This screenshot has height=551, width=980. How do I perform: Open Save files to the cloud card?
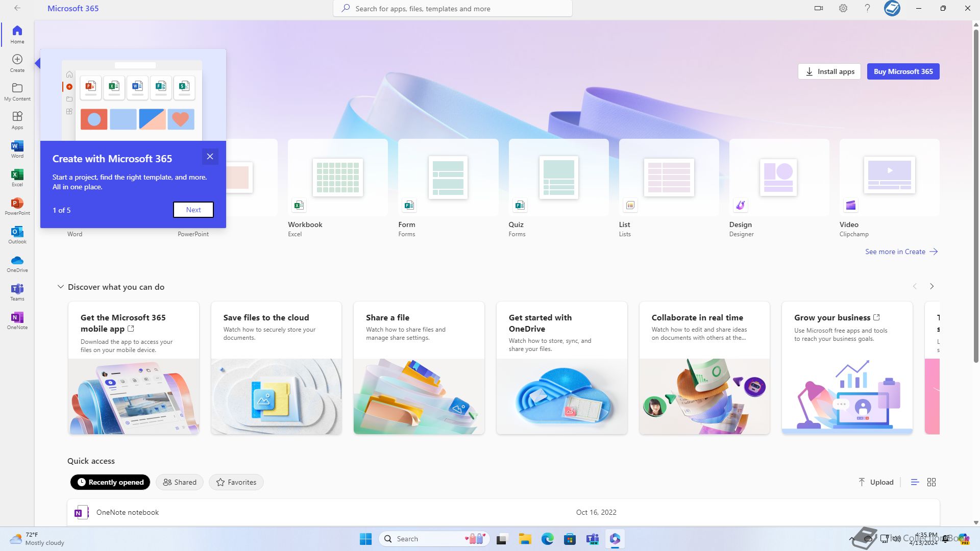276,368
